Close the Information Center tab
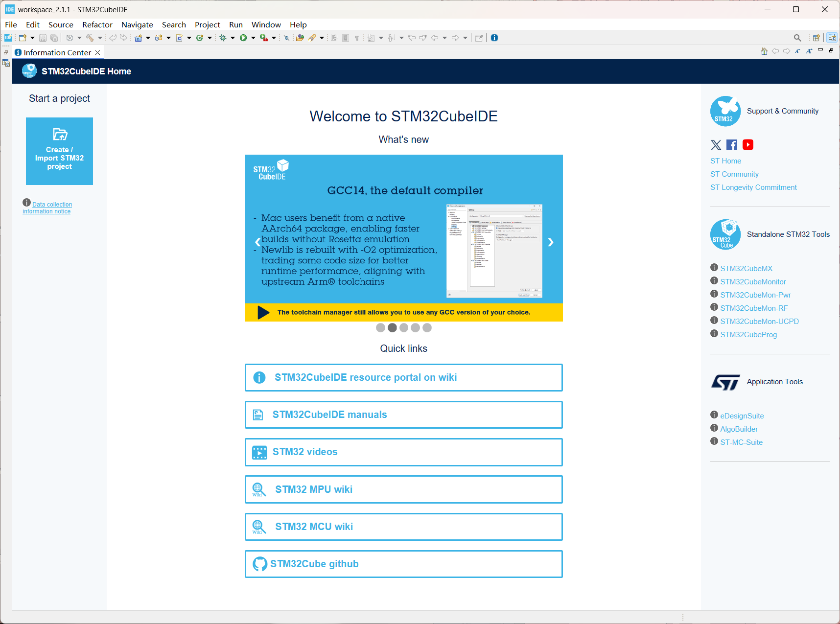Screen dimensions: 840x624 [98, 52]
